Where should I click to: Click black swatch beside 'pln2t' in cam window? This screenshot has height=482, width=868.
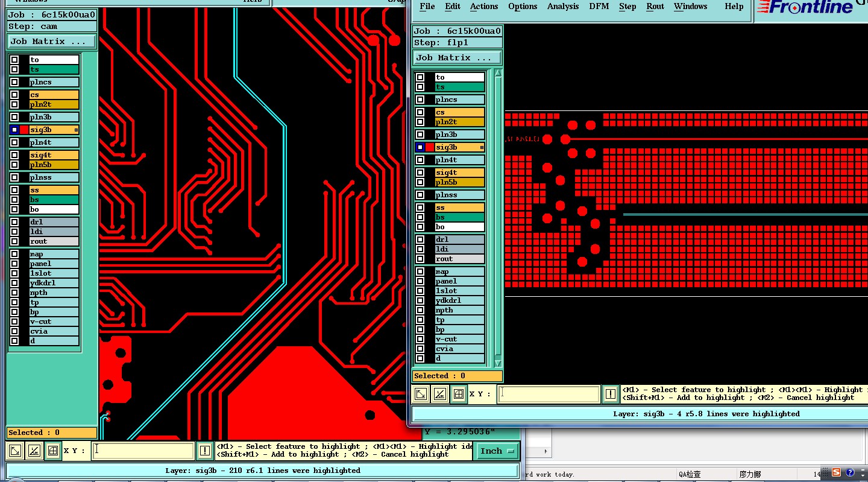click(x=24, y=104)
